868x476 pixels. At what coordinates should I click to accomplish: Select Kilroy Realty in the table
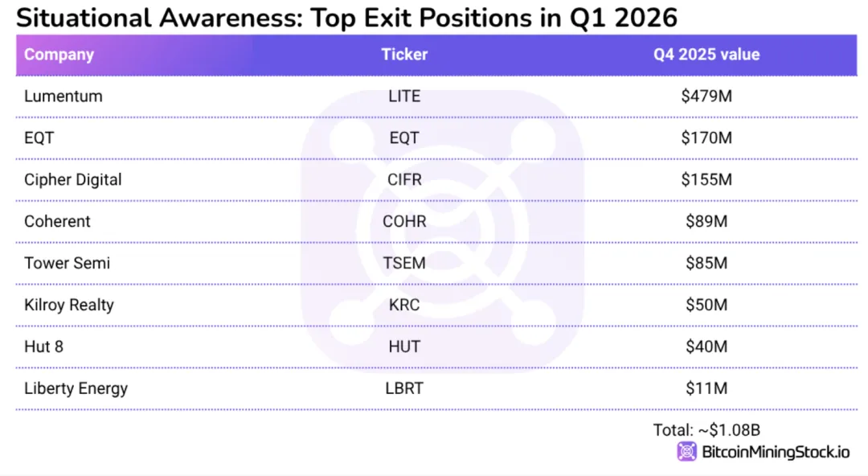(68, 305)
